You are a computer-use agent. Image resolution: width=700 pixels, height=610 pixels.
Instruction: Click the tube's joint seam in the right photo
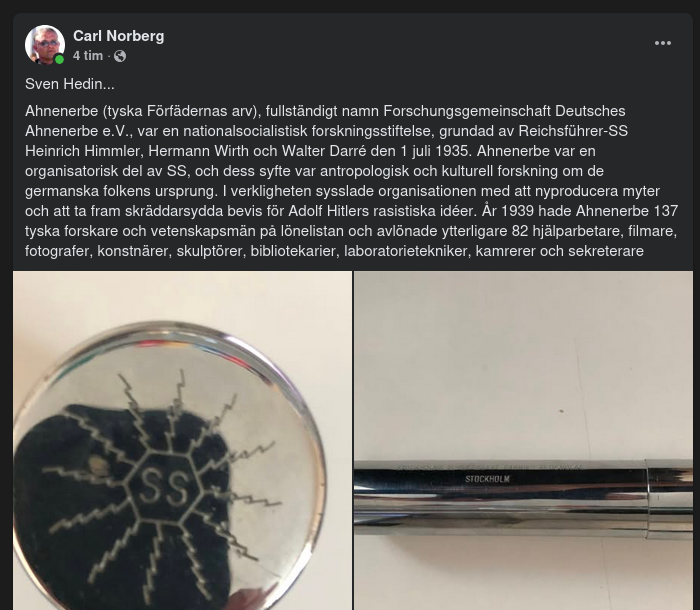pyautogui.click(x=648, y=498)
